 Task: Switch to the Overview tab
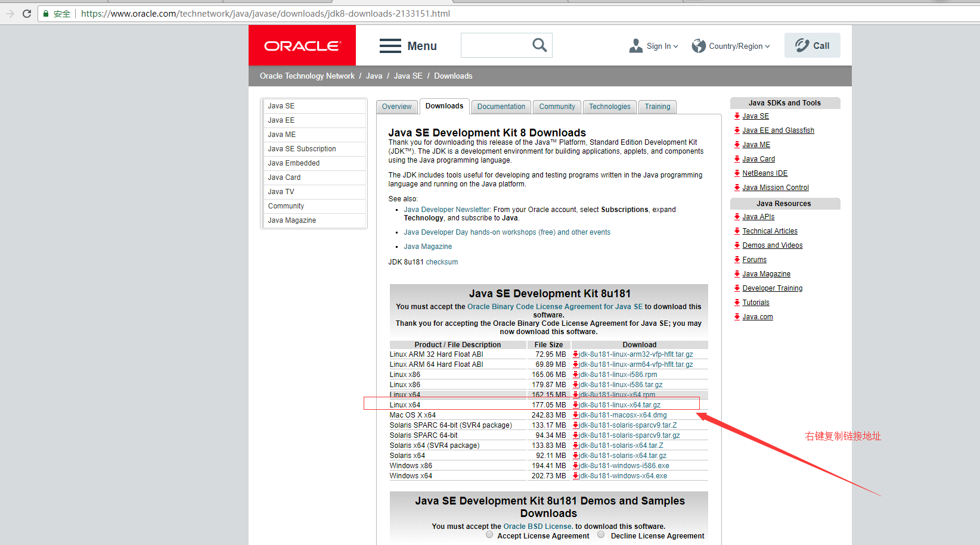coord(396,107)
